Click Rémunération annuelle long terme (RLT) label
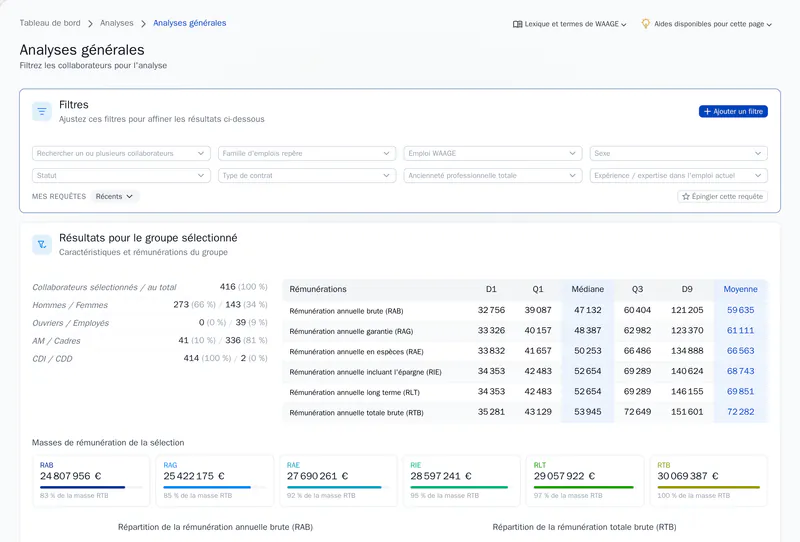800x542 pixels. coord(355,392)
